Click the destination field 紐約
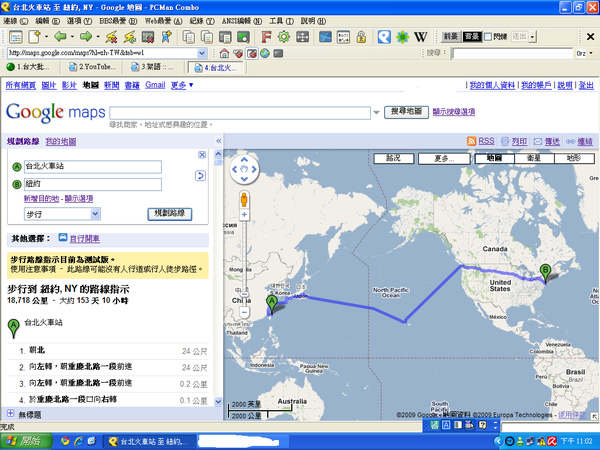The width and height of the screenshot is (600, 450). [93, 184]
